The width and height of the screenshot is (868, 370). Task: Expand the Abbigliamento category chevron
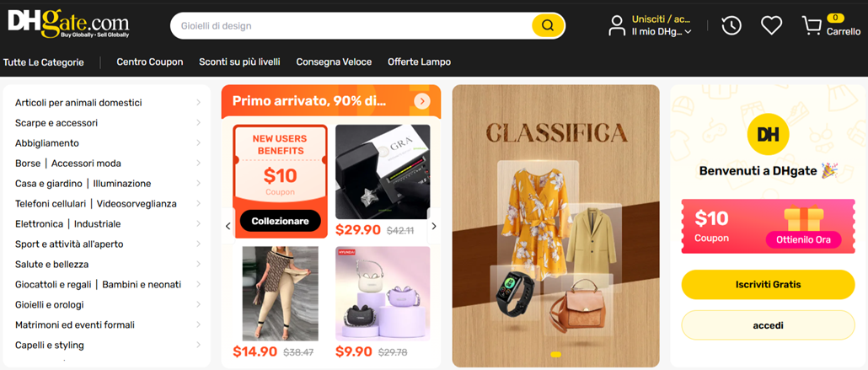point(198,143)
